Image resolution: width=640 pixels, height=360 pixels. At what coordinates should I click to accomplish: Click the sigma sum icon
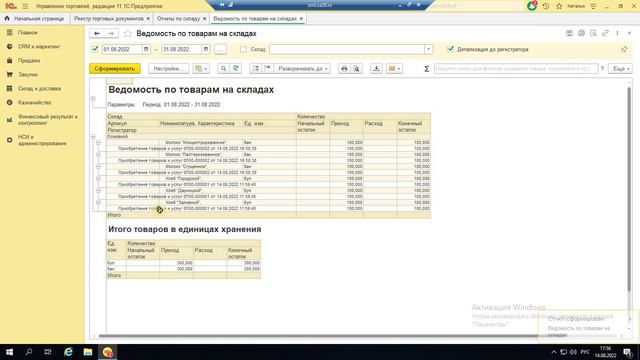point(427,69)
